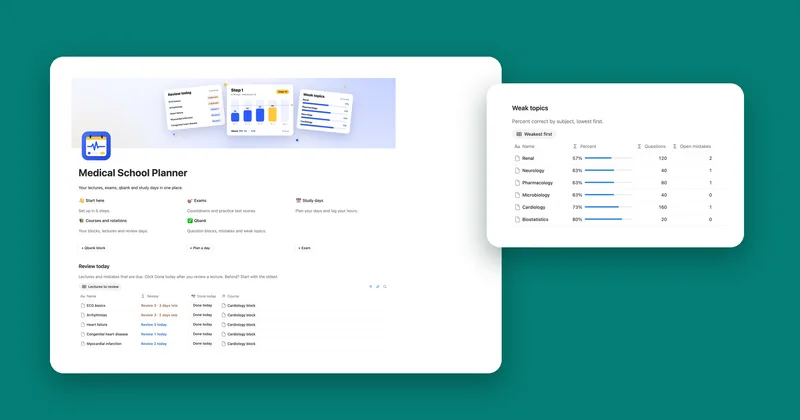800x420 pixels.
Task: Click the green checkmark Qbank icon
Action: 190,220
